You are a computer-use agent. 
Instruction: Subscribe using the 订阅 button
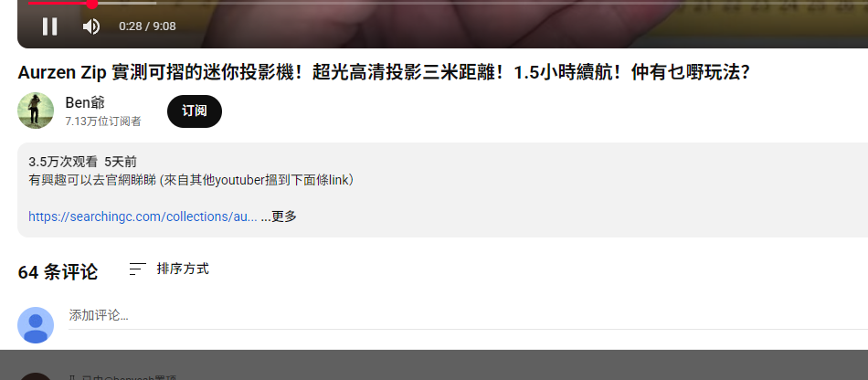pyautogui.click(x=195, y=111)
